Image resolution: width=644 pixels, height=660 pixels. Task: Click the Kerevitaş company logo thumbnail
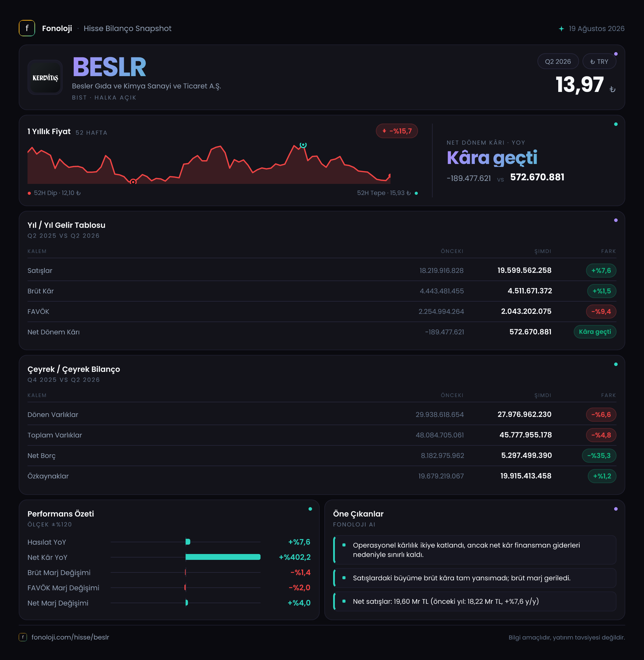click(45, 78)
